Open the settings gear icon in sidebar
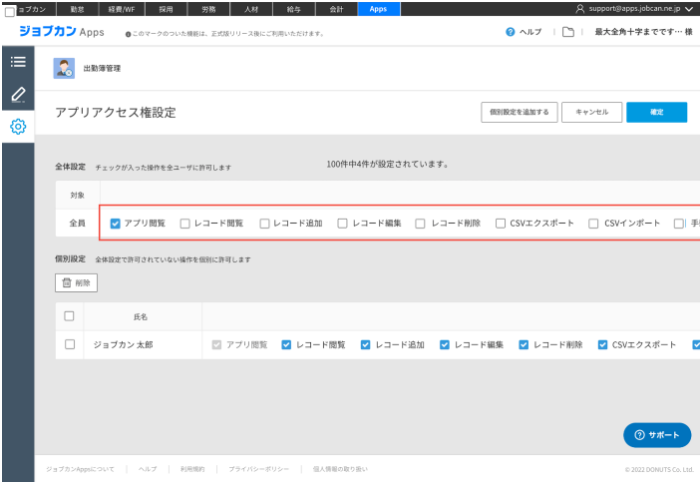Viewport: 700px width, 482px height. pos(17,127)
